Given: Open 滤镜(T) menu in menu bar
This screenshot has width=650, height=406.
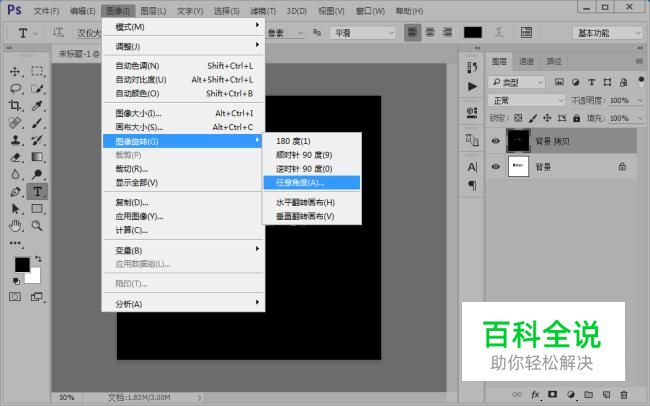Looking at the screenshot, I should click(x=263, y=11).
